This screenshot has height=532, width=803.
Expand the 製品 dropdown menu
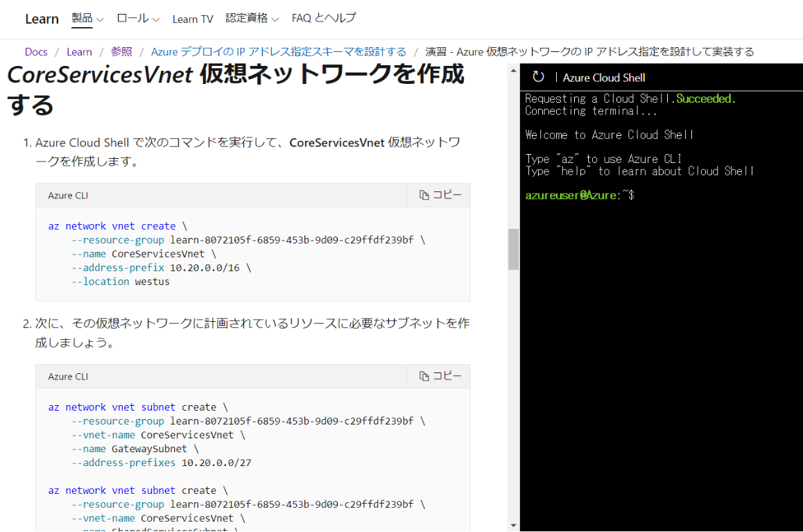[87, 19]
